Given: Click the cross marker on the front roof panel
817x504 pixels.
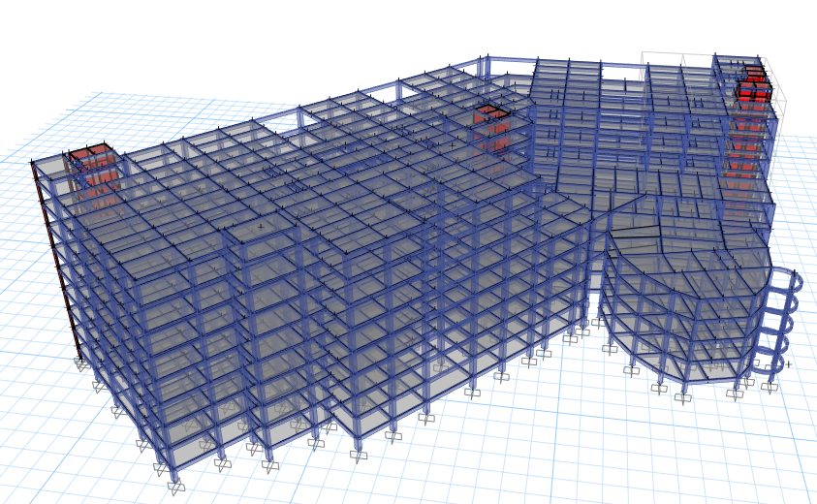Looking at the screenshot, I should point(261,227).
